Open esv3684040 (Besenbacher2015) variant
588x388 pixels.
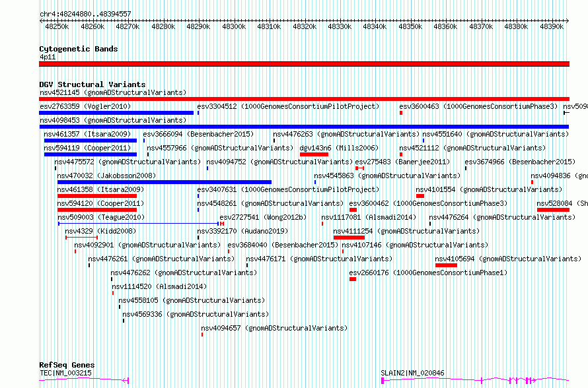[x=283, y=245]
